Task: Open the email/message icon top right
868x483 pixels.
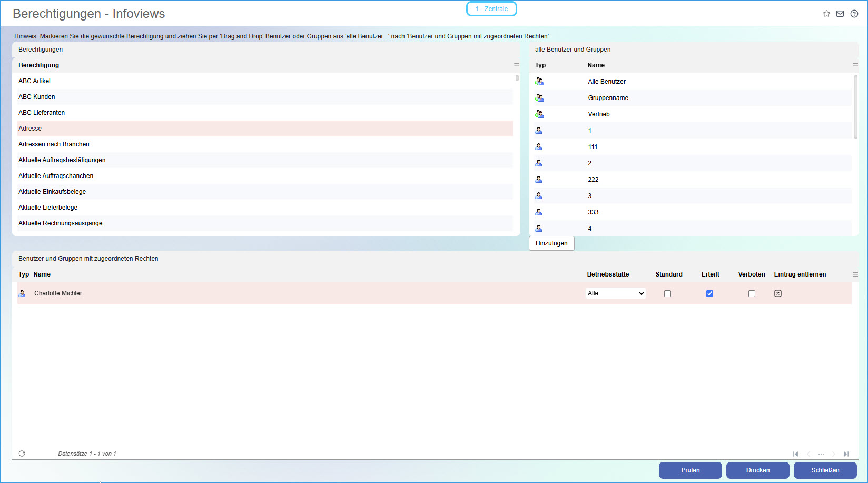Action: [840, 14]
